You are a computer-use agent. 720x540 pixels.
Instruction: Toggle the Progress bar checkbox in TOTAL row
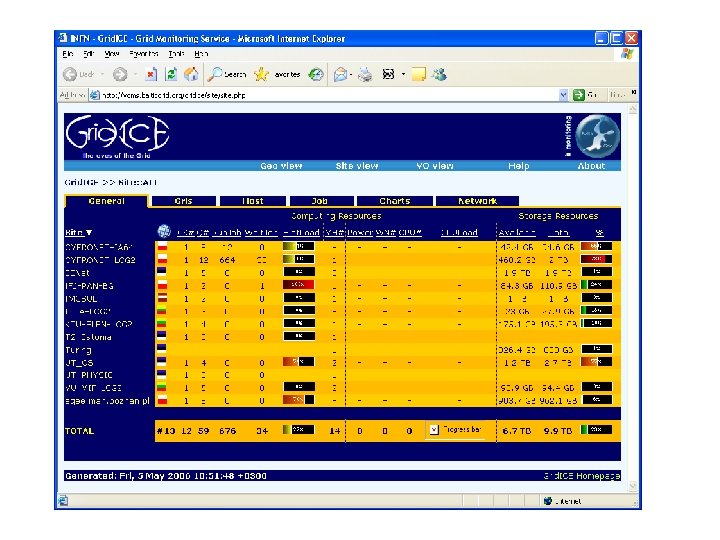point(434,430)
